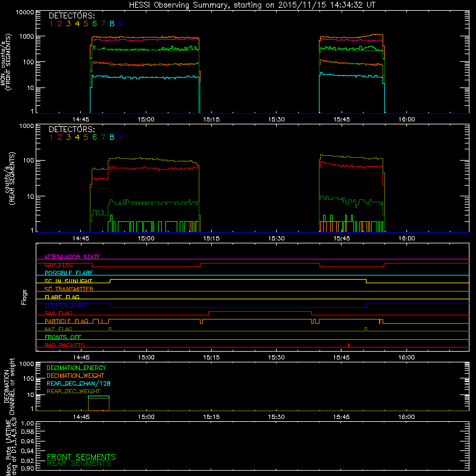The image size is (476, 476).
Task: Click the cyan rear decimation box near 14:50
Action: tap(99, 396)
